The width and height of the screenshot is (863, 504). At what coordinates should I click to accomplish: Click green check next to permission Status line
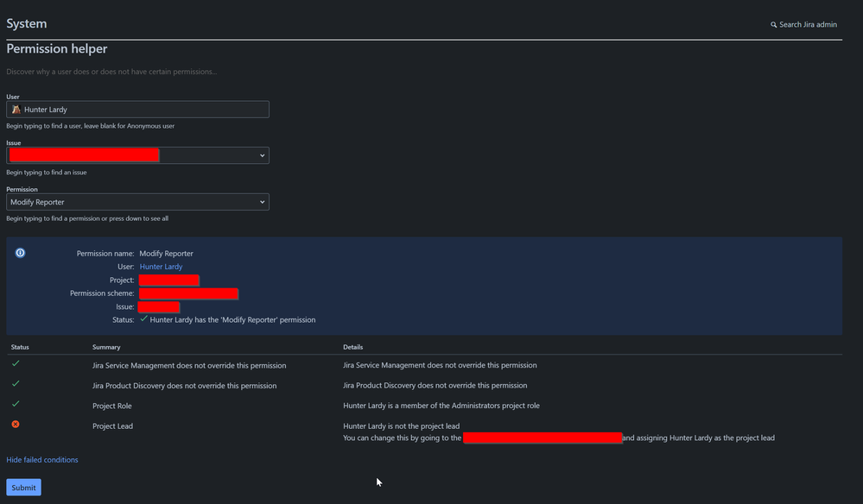[143, 318]
